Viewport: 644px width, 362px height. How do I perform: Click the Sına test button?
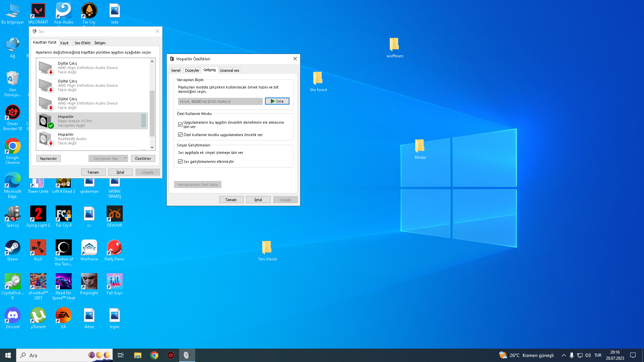[x=277, y=101]
